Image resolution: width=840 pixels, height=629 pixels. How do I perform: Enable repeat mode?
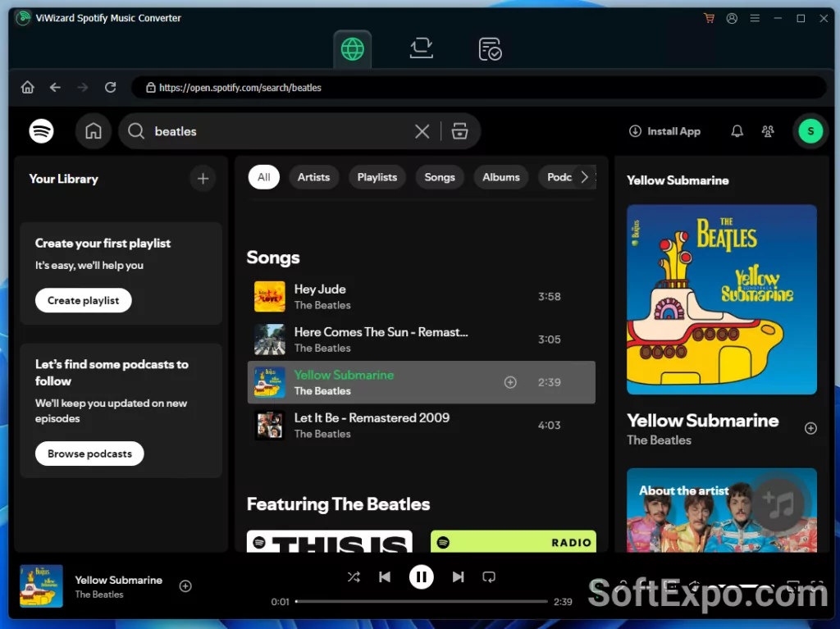coord(489,577)
